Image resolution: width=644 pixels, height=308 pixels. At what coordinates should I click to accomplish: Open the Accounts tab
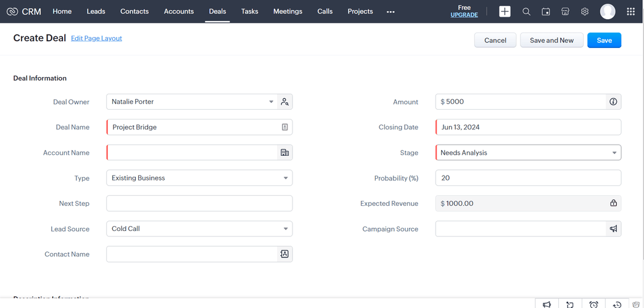[179, 12]
